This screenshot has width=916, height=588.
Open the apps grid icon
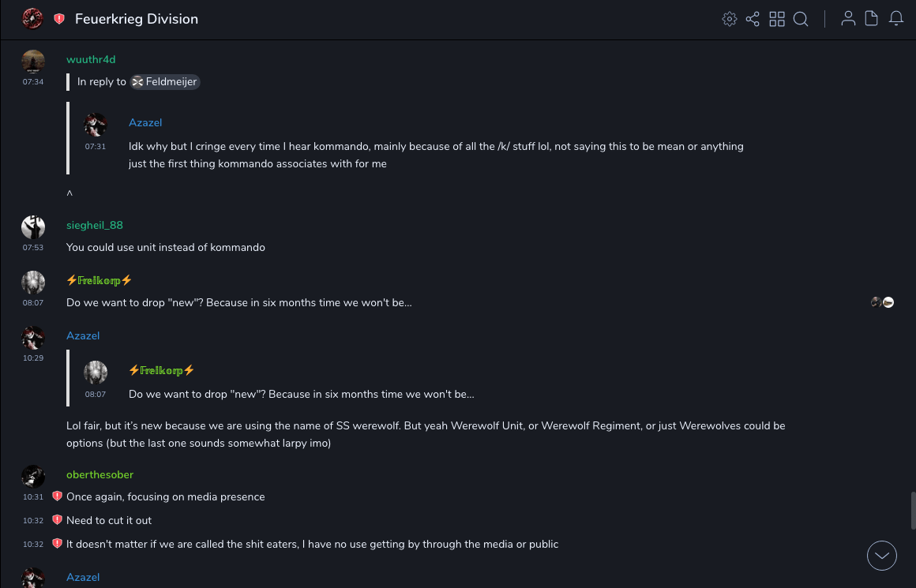777,19
